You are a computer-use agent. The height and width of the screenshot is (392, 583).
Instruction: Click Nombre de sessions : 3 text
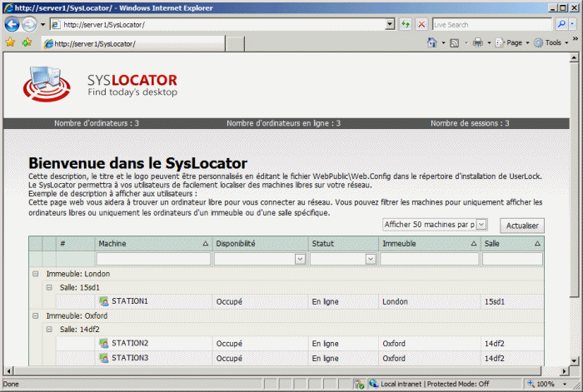point(470,123)
